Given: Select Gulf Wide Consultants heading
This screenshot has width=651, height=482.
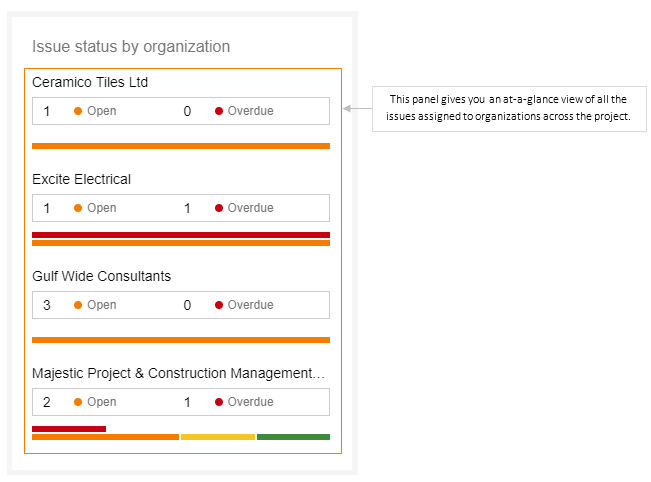Looking at the screenshot, I should click(101, 276).
